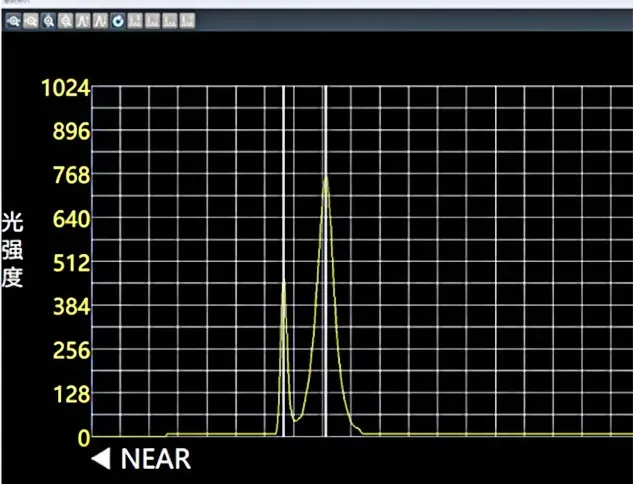This screenshot has width=633, height=484.
Task: Click the NEAR direction arrow label
Action: coord(141,460)
